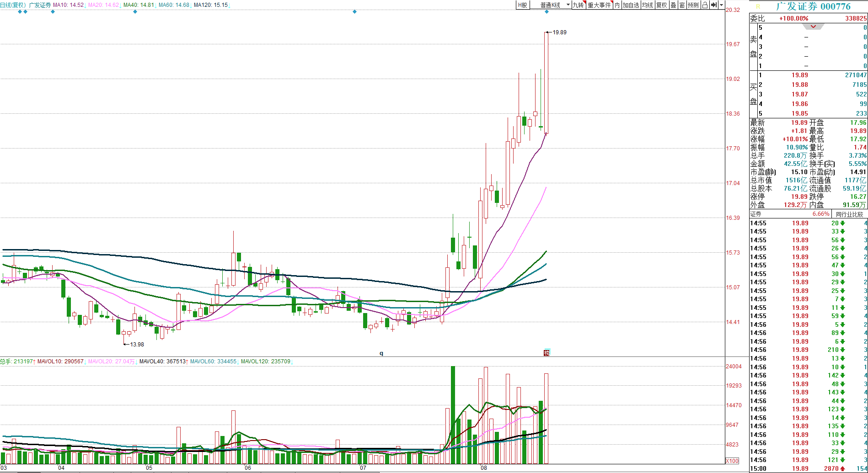The width and height of the screenshot is (868, 473).
Task: Enable the 九转 indicator
Action: click(579, 5)
